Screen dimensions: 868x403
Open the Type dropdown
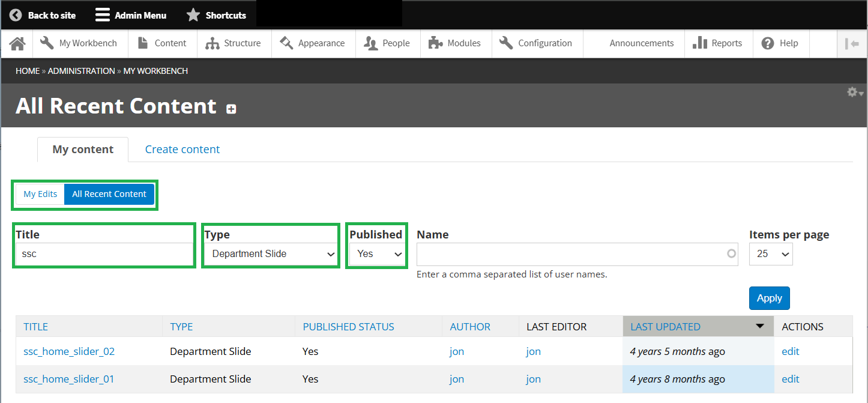[x=271, y=254]
